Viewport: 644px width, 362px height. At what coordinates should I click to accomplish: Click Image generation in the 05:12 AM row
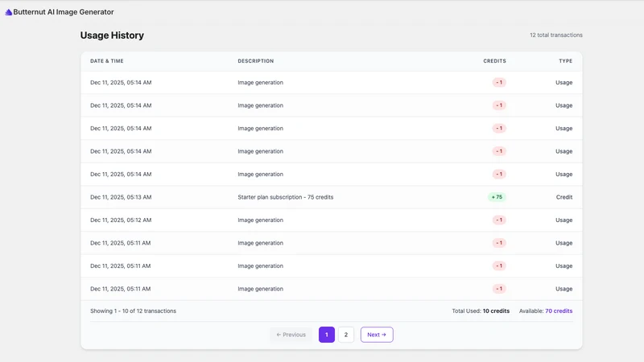(260, 220)
